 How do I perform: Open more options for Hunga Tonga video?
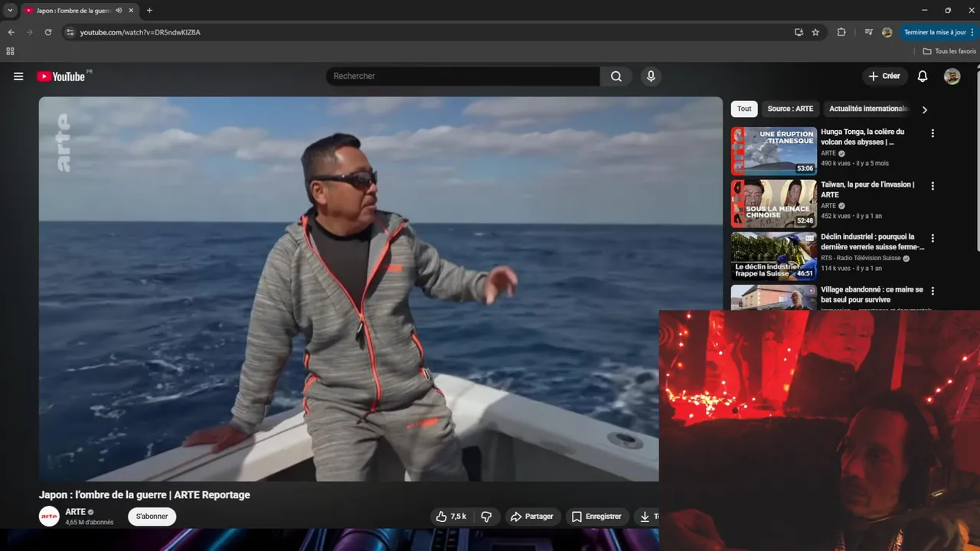pos(933,133)
